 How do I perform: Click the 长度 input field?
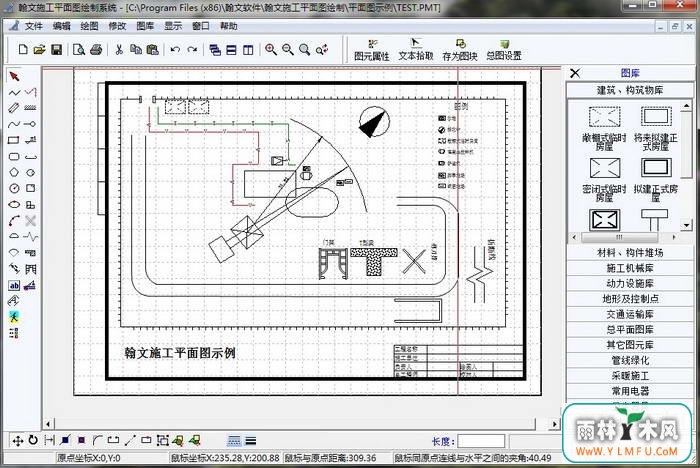click(481, 441)
